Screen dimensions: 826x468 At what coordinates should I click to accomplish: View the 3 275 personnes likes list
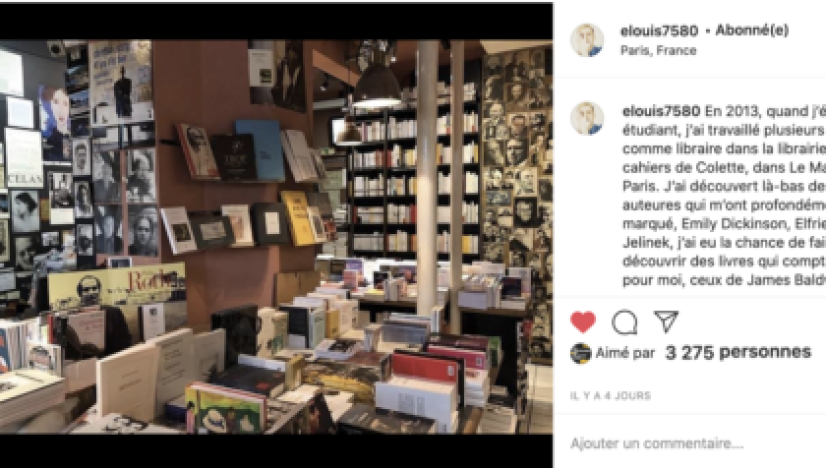[x=738, y=352]
